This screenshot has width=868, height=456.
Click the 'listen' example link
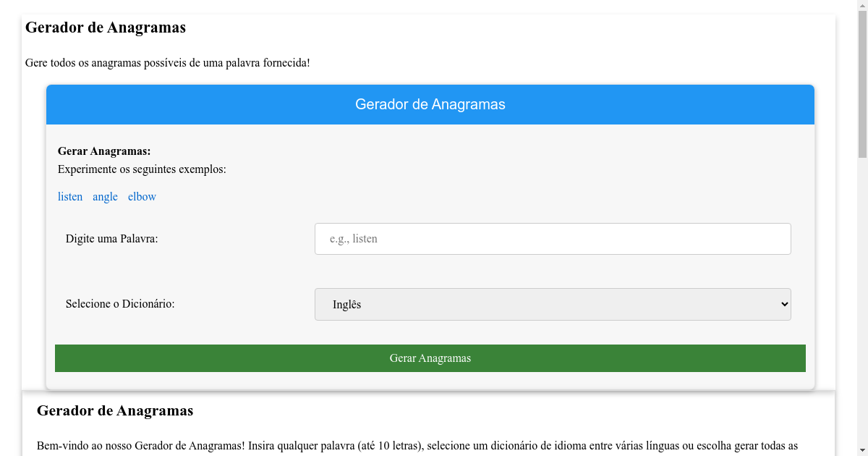(70, 196)
